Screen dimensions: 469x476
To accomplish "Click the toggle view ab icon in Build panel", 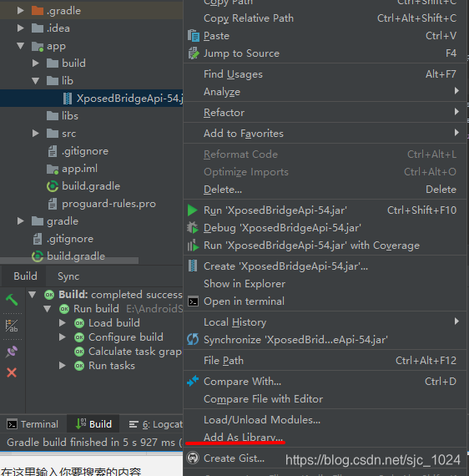I will [12, 326].
